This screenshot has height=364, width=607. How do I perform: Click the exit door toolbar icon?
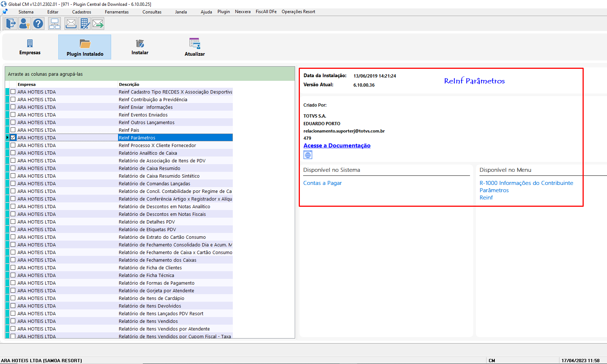pyautogui.click(x=11, y=24)
